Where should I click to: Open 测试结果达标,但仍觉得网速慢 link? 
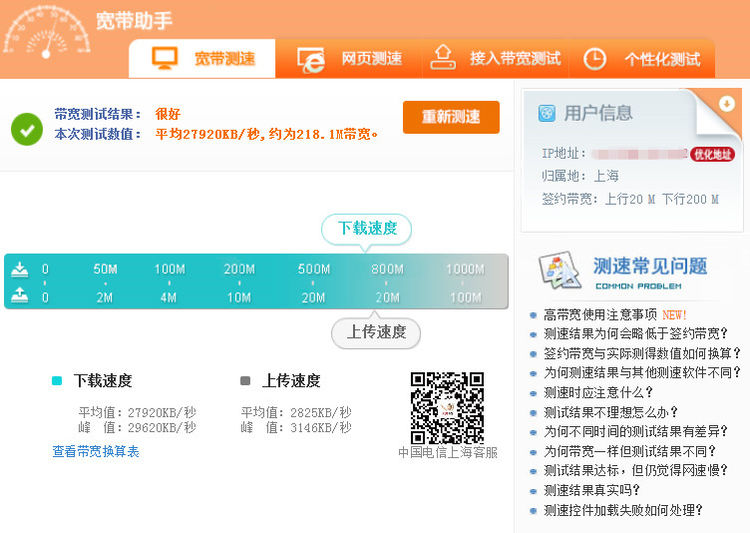pyautogui.click(x=636, y=471)
